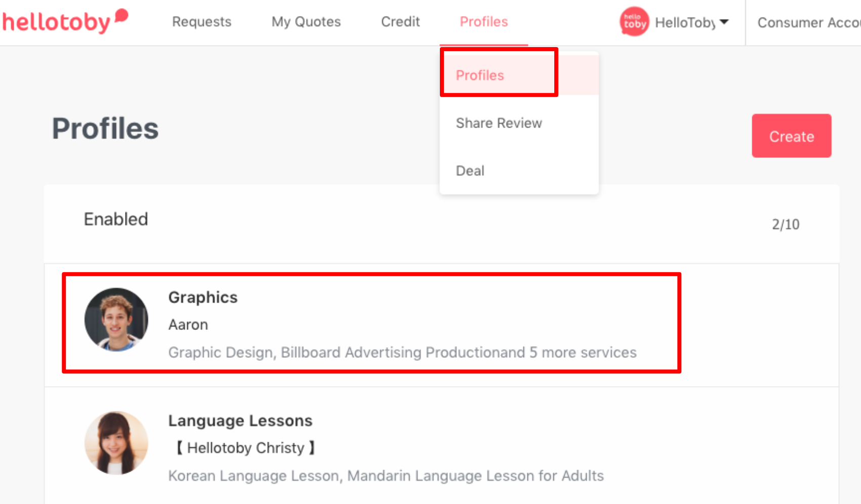Click Aaron's profile photo
Image resolution: width=861 pixels, height=504 pixels.
coord(116,320)
